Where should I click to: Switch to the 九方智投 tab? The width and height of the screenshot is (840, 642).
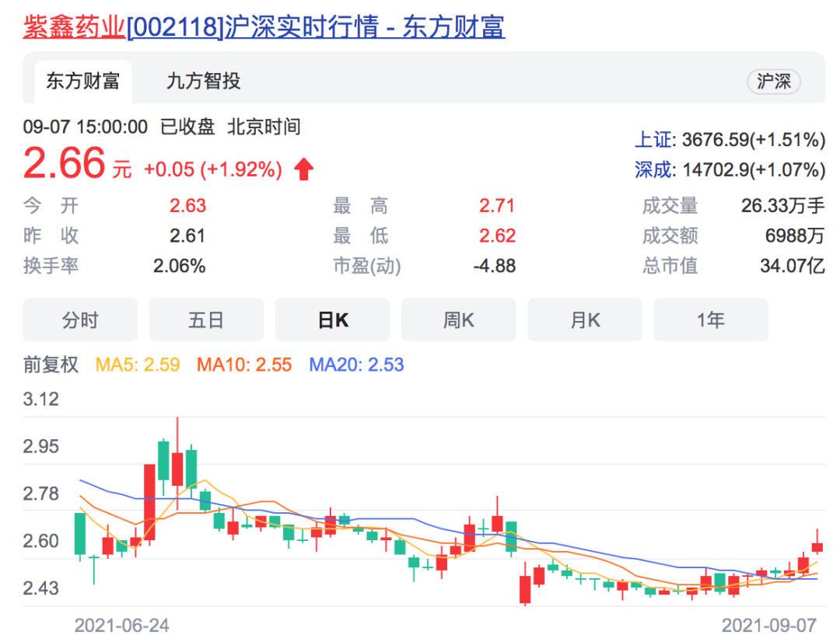point(203,82)
